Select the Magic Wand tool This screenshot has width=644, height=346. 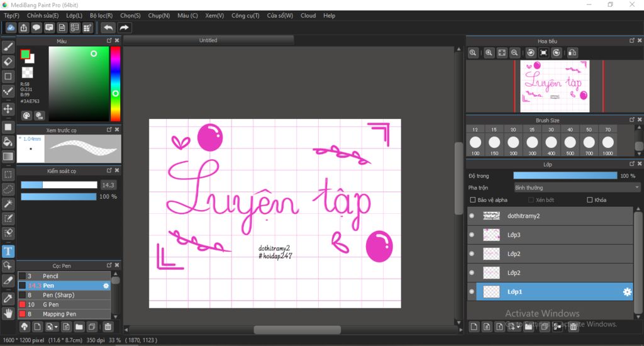click(x=8, y=204)
